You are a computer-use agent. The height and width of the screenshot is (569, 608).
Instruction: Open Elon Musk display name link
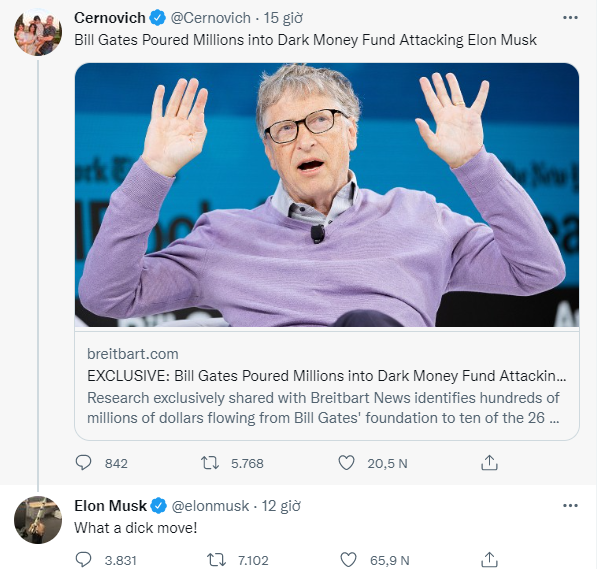(110, 505)
